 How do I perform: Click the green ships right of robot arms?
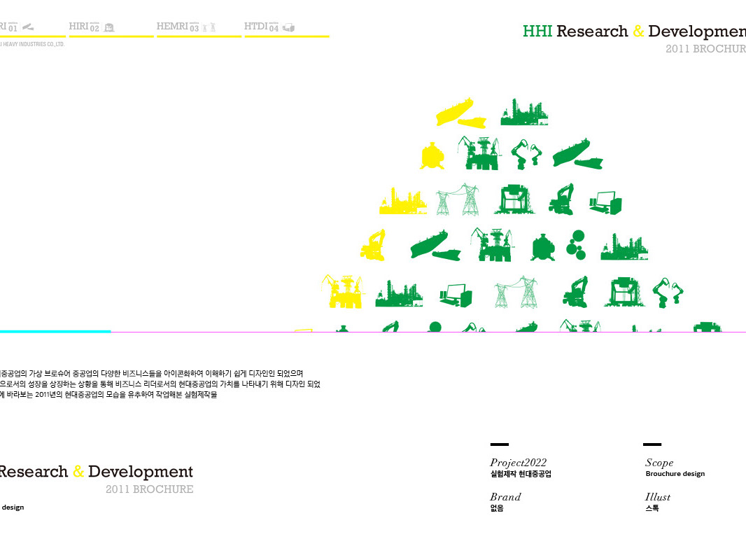[x=577, y=154]
